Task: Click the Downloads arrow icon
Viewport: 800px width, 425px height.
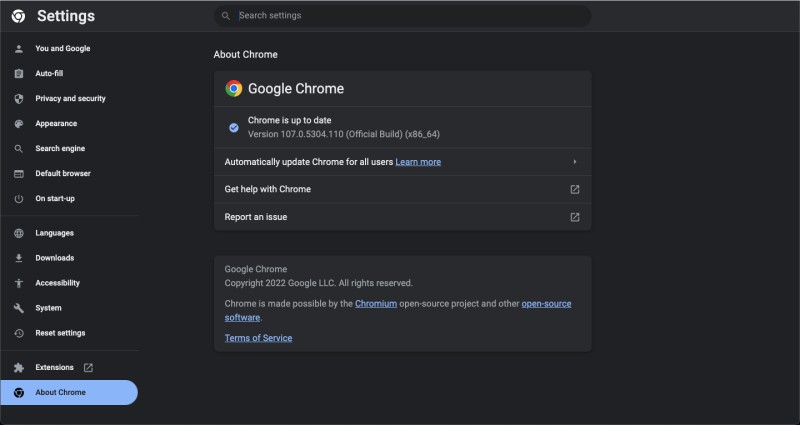Action: 19,258
